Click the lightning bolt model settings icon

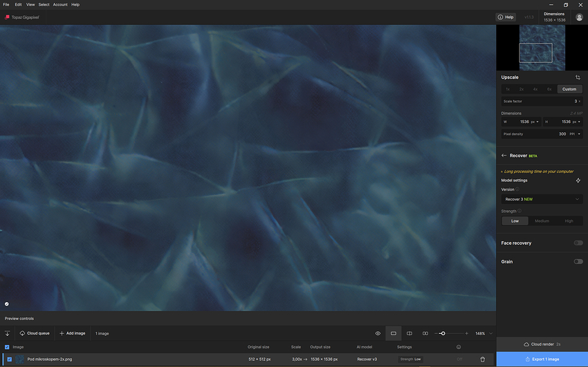point(578,180)
